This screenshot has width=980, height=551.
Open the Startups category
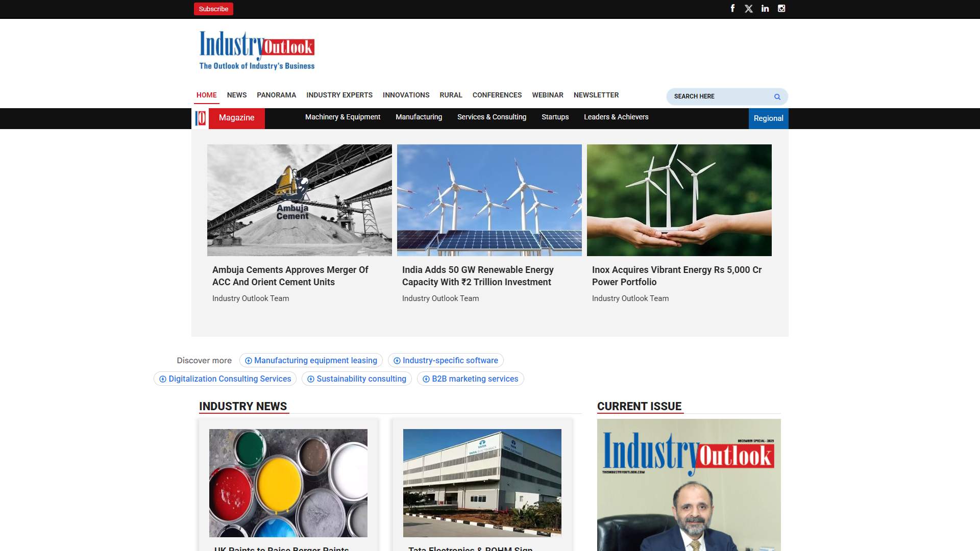[x=555, y=117]
